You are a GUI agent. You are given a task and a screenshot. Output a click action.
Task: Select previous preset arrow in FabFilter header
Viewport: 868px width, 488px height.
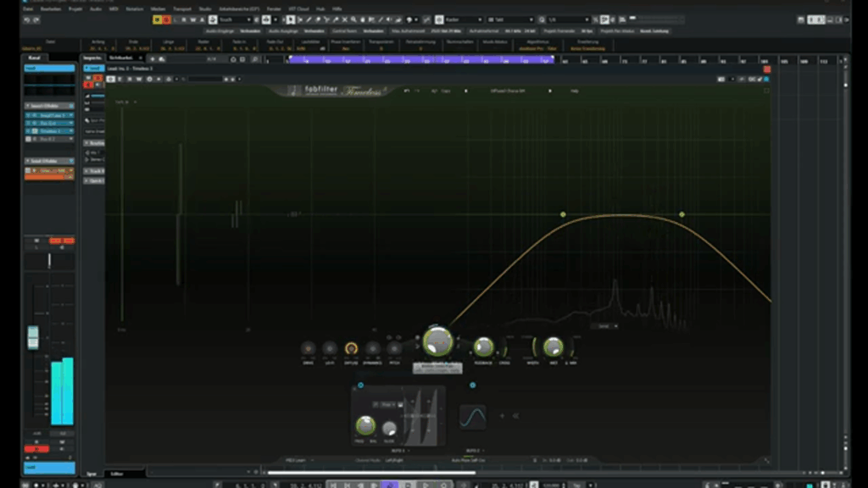[x=465, y=91]
